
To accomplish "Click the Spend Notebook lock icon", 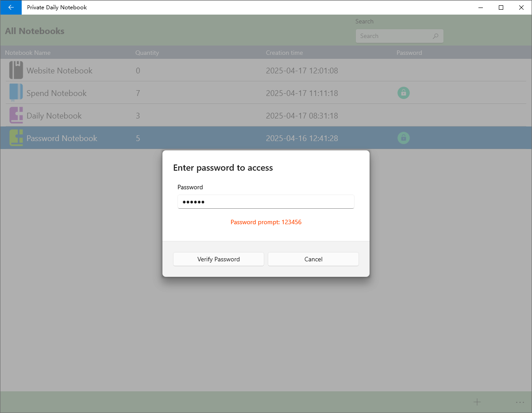I will click(403, 93).
